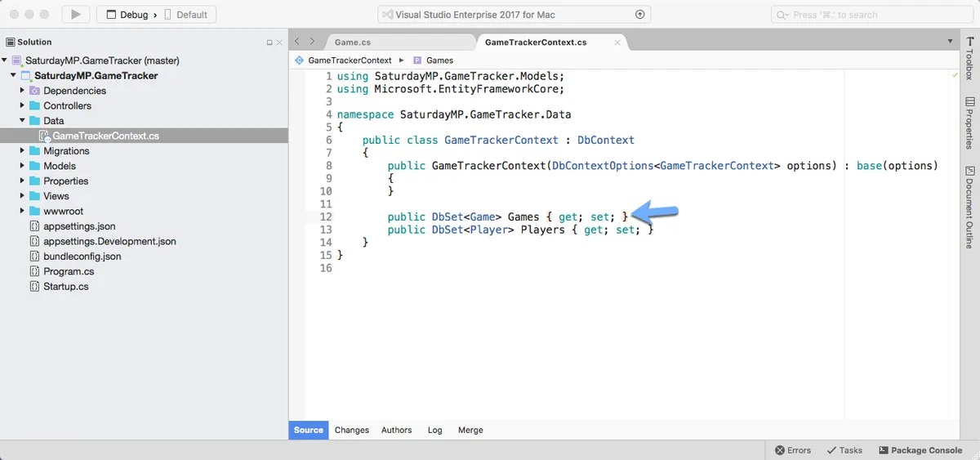980x460 pixels.
Task: Open the Package Console
Action: (x=920, y=450)
